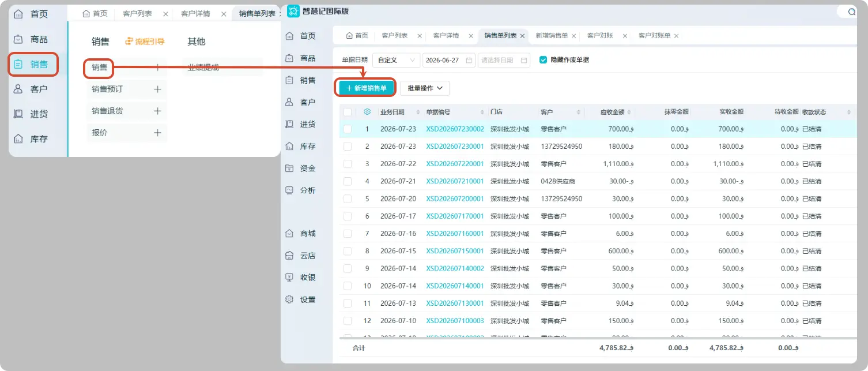868x371 pixels.
Task: Click the 新增销售单 button
Action: click(x=366, y=88)
